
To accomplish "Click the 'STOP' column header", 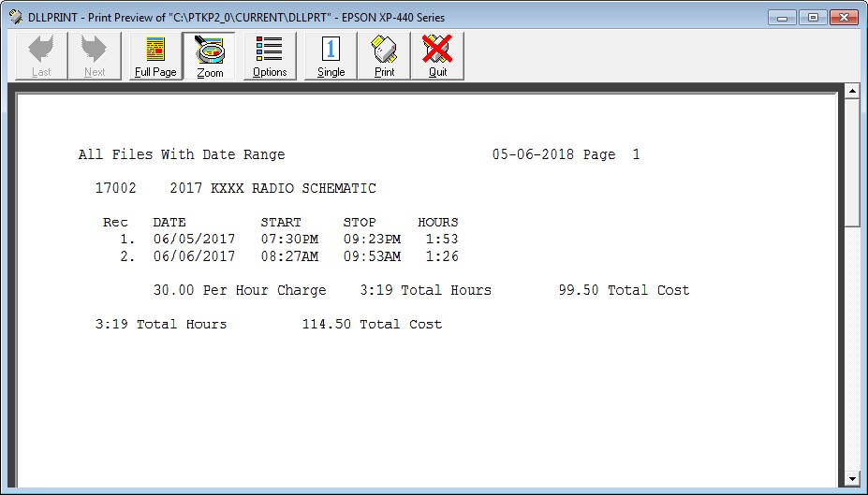I will point(360,223).
